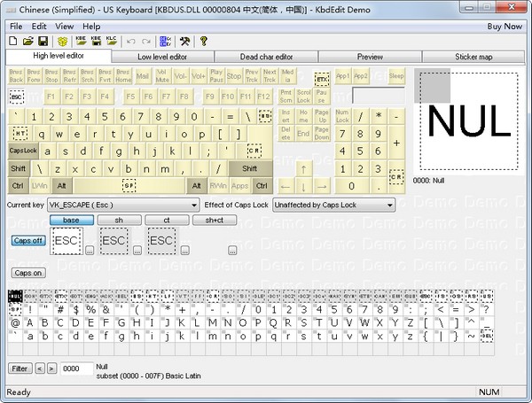Image resolution: width=532 pixels, height=403 pixels.
Task: Pick the '~' character in character grid
Action: tap(472, 336)
